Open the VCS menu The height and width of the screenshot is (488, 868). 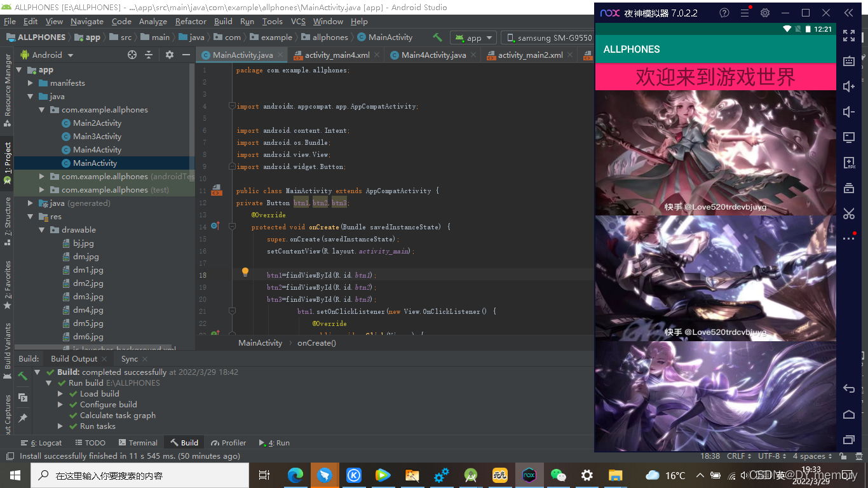[x=298, y=21]
